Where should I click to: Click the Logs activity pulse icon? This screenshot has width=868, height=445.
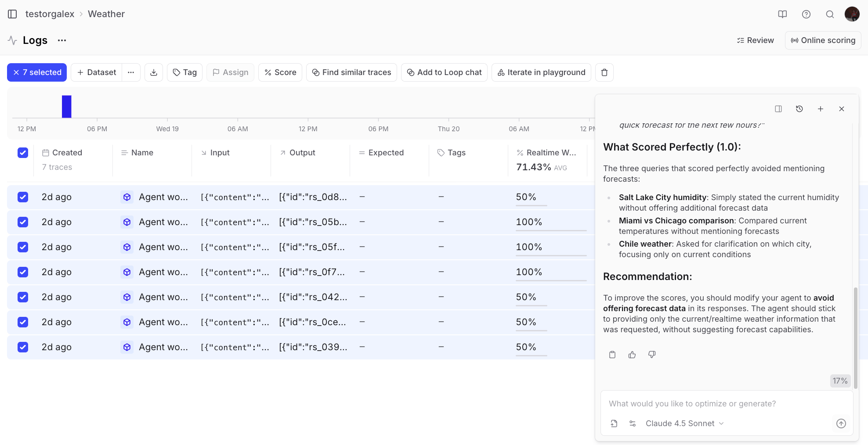12,40
